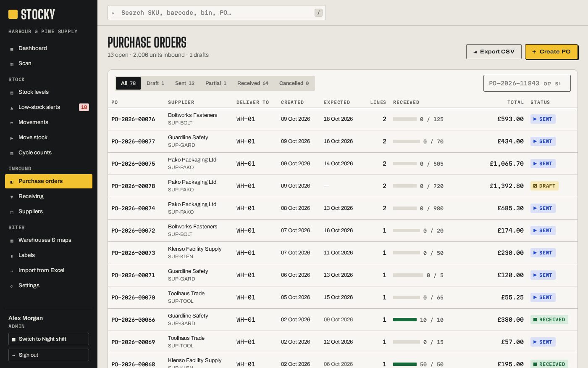Show All 78 purchase orders tab
The width and height of the screenshot is (588, 368).
[128, 83]
